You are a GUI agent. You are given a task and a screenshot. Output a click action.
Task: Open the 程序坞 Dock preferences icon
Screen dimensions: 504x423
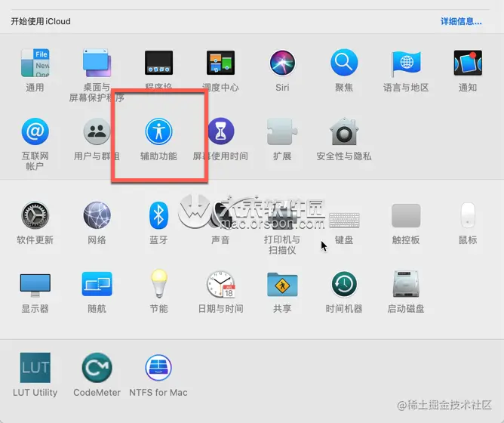click(158, 63)
